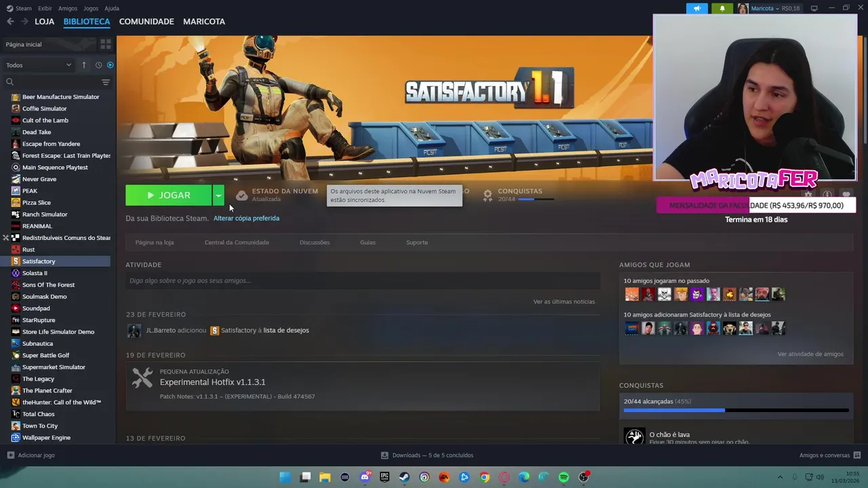The width and height of the screenshot is (868, 488).
Task: Open Discord from the taskbar
Action: [365, 477]
